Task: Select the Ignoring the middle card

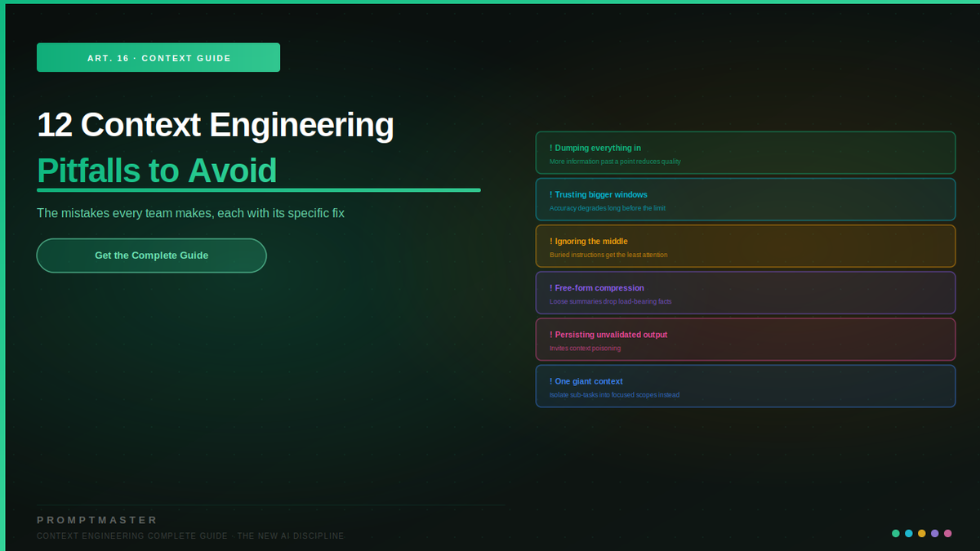Action: click(x=745, y=246)
